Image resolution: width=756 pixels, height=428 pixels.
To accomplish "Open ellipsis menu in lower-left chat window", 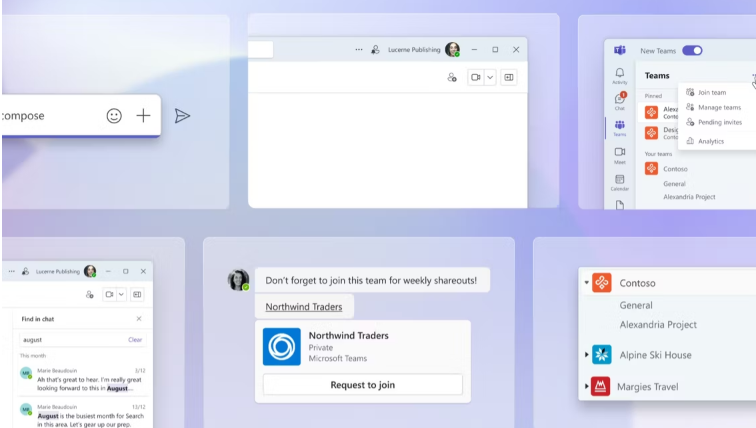I will click(12, 271).
